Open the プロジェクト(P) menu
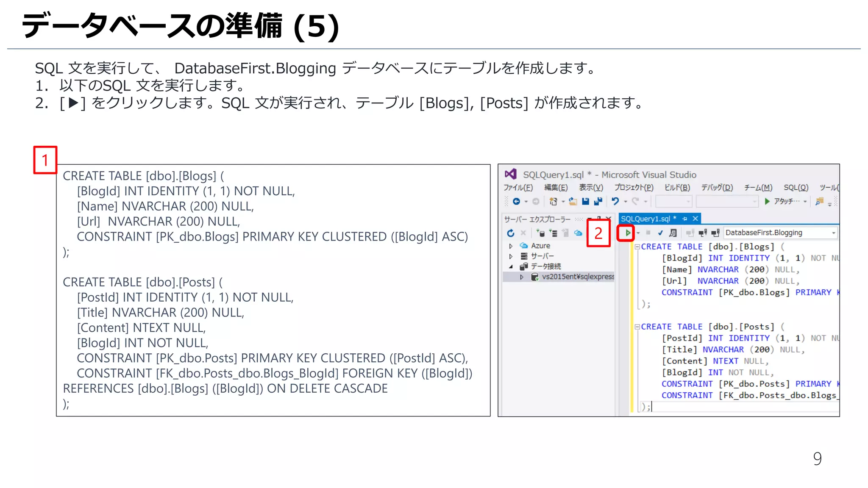This screenshot has width=868, height=488. click(634, 188)
